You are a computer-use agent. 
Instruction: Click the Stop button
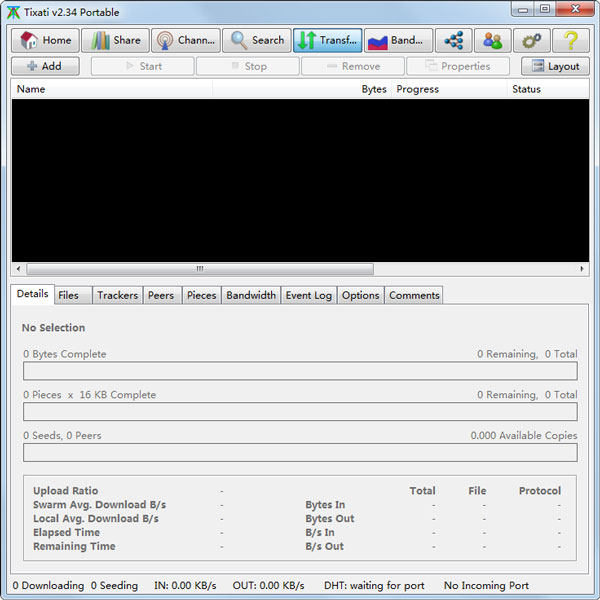click(248, 66)
